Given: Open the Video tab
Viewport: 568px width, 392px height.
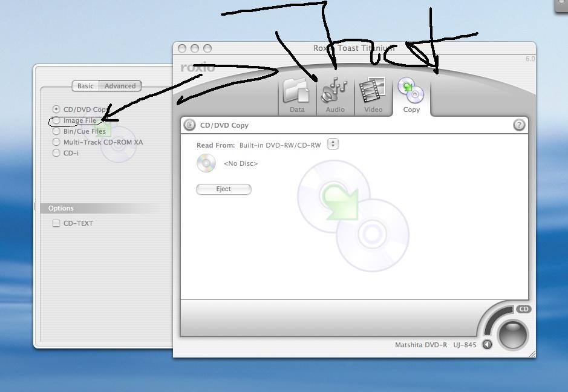Looking at the screenshot, I should coord(373,96).
